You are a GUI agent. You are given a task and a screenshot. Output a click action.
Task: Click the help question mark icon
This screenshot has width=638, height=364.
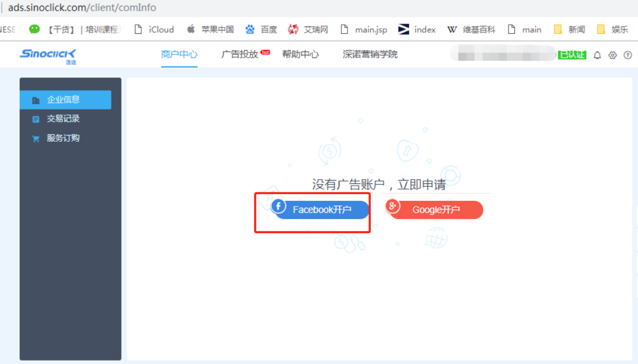(x=628, y=55)
